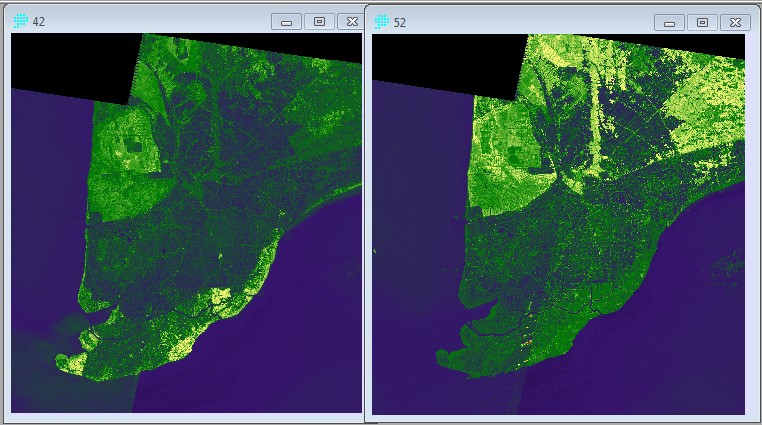Minimize the image 52 window

(669, 22)
